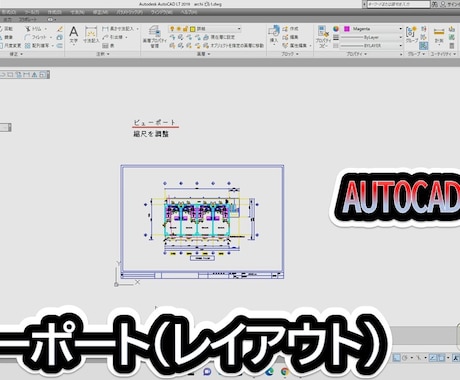Click the Offset icon beside Array tool

click(x=60, y=45)
